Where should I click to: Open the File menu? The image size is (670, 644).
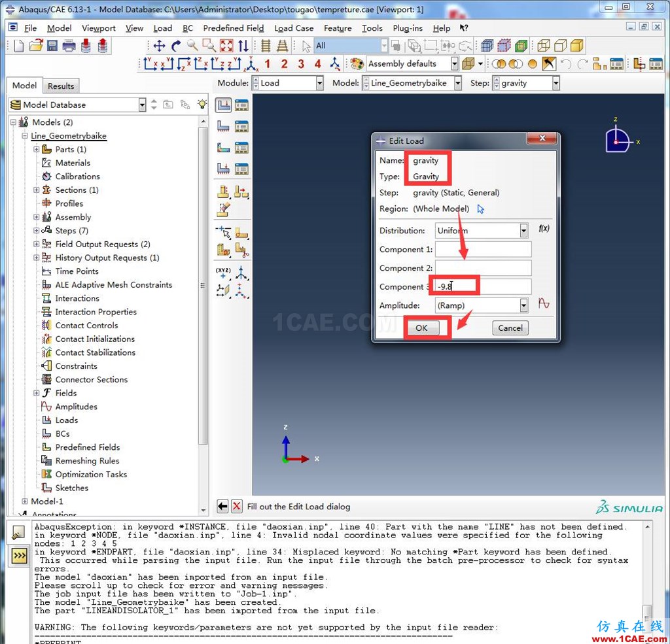pyautogui.click(x=30, y=28)
